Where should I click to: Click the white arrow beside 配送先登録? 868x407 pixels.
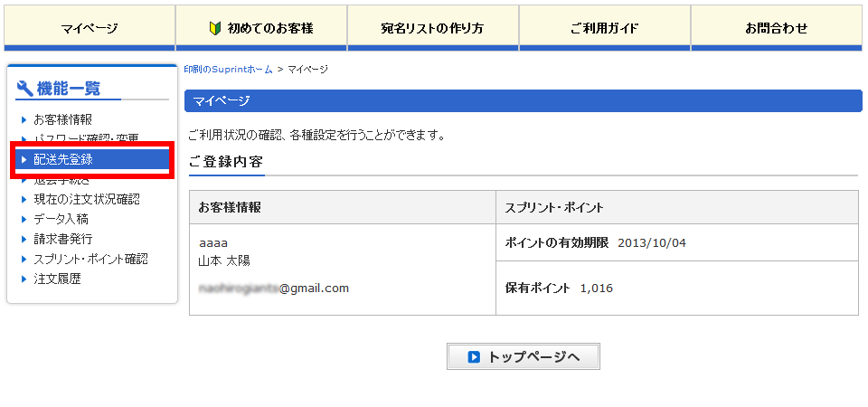tap(24, 160)
